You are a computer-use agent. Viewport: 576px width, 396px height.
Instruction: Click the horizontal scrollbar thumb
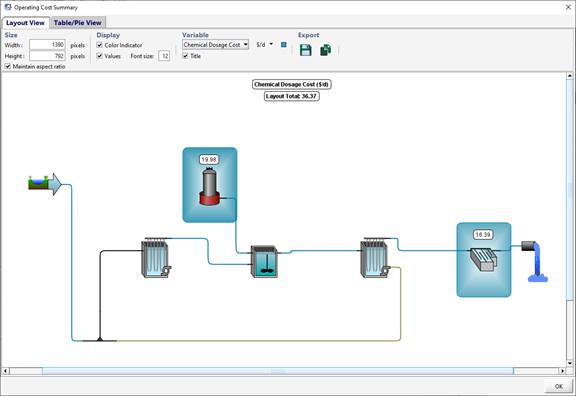click(278, 371)
